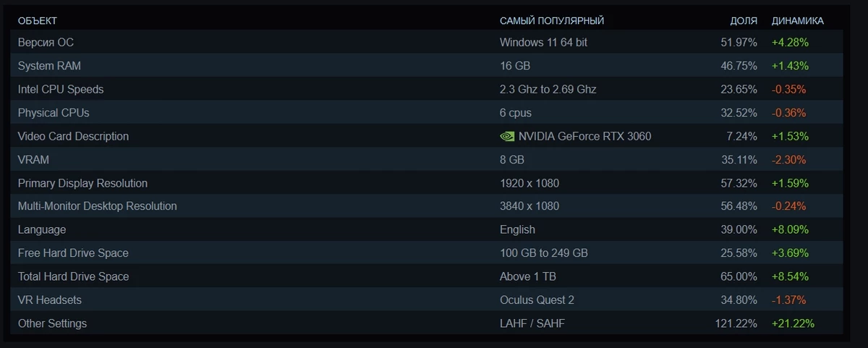868x348 pixels.
Task: Click the NVIDIA logo icon
Action: coord(507,136)
